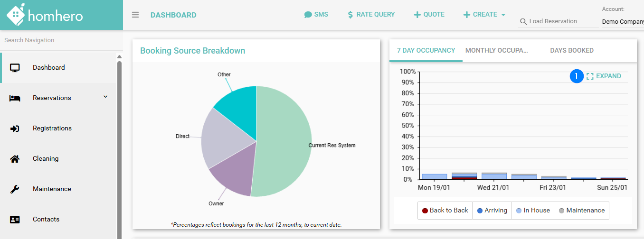The width and height of the screenshot is (644, 239).
Task: Open the SMS chat bubble button
Action: click(316, 15)
